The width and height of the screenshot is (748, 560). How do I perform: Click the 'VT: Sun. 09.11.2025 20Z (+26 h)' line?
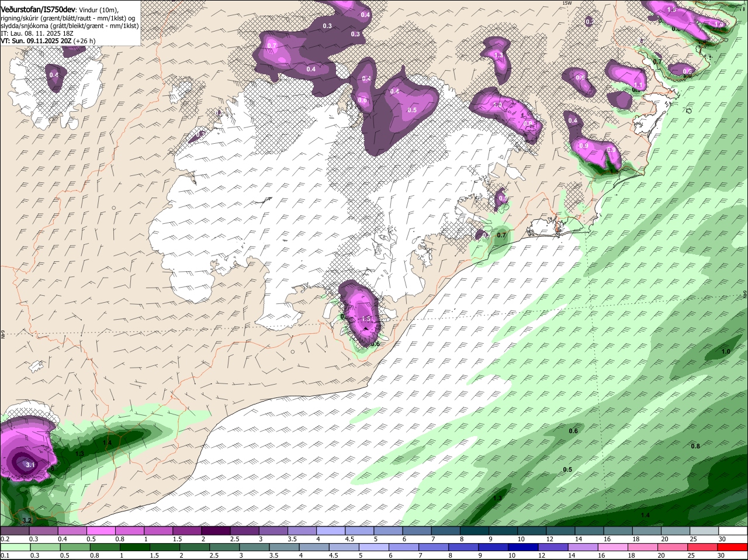click(x=48, y=41)
